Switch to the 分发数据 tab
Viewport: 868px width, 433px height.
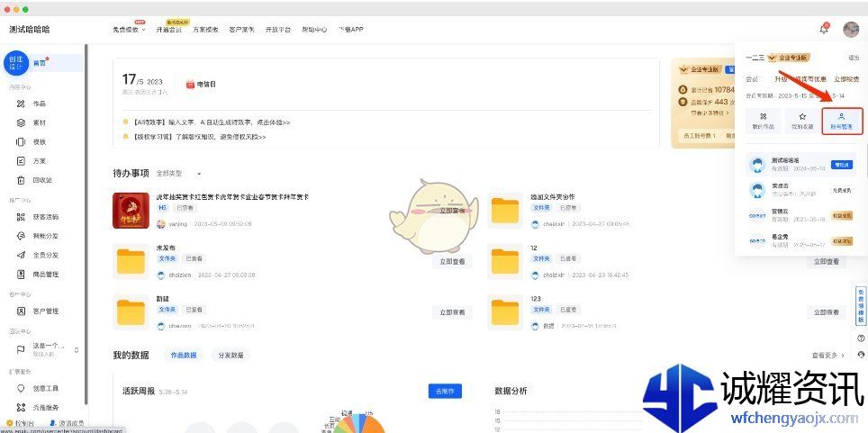[231, 355]
